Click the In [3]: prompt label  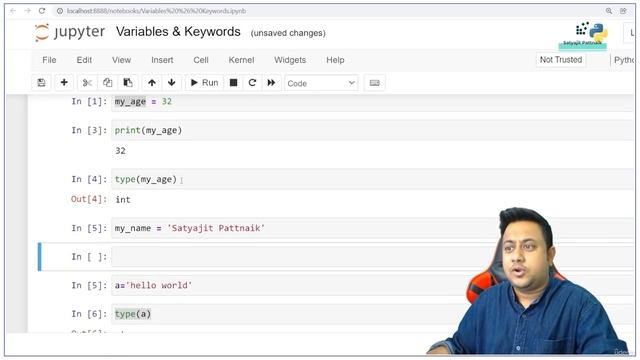(89, 130)
